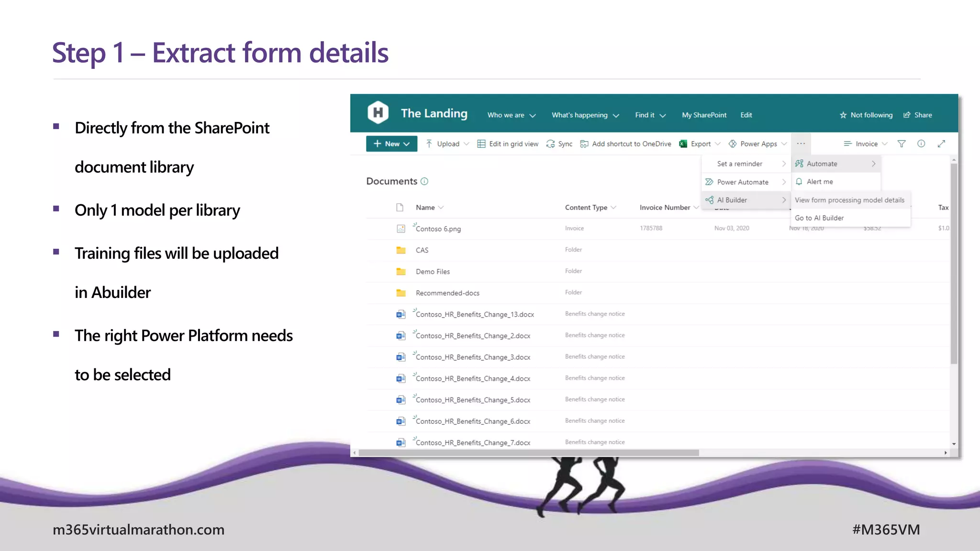This screenshot has width=980, height=551.
Task: Open the Contoso 6.png file
Action: coord(438,229)
